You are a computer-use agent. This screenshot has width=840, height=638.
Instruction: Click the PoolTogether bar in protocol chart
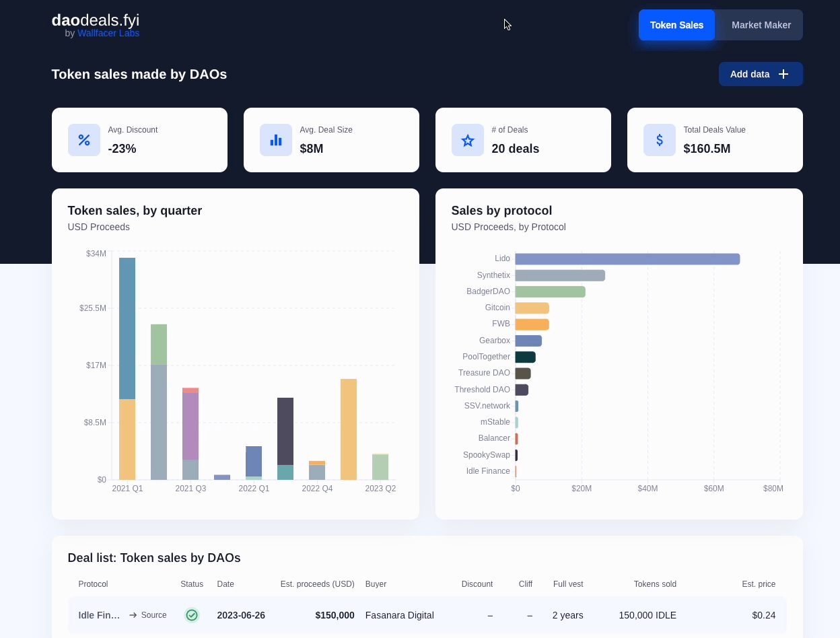click(526, 357)
